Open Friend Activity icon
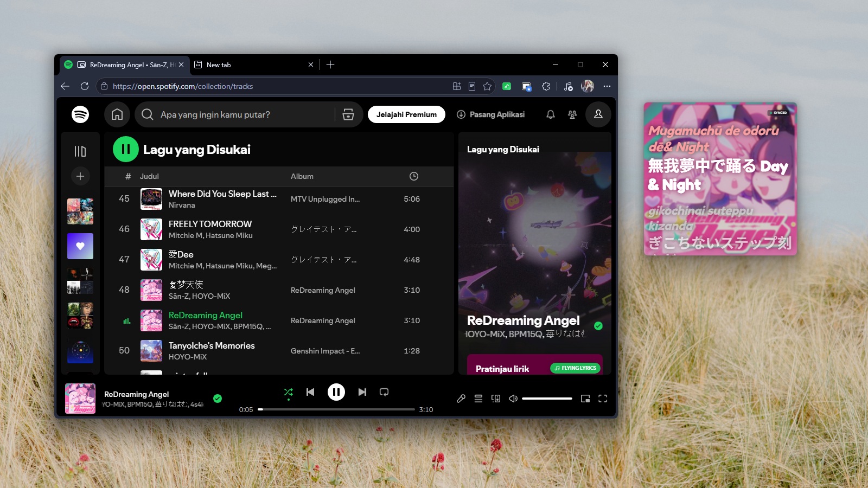The width and height of the screenshot is (868, 488). 572,114
